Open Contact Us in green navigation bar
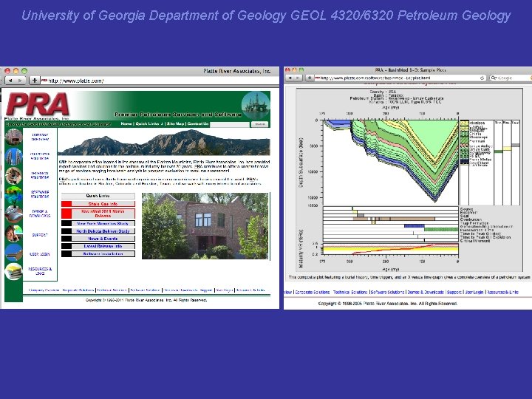This screenshot has height=399, width=532. (198, 124)
